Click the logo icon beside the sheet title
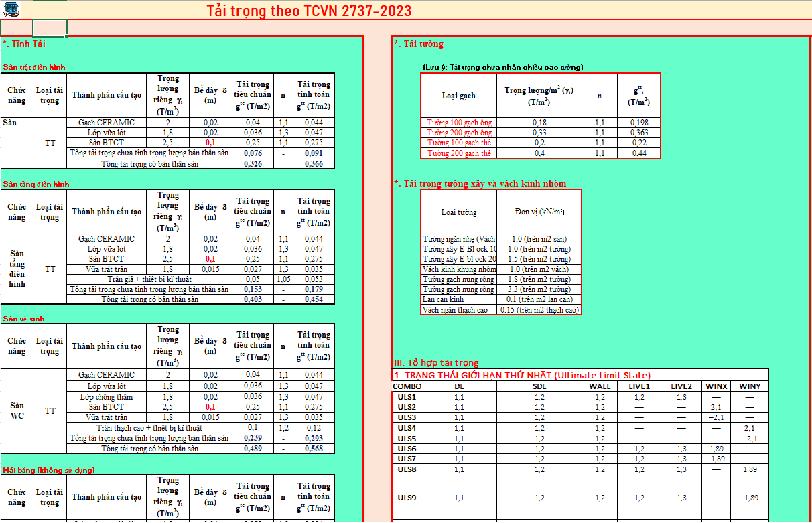812x523 pixels. coord(10,9)
